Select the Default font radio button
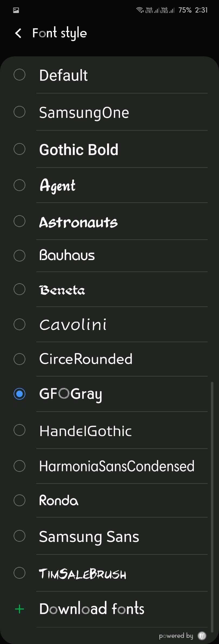219x644 pixels. click(x=19, y=75)
